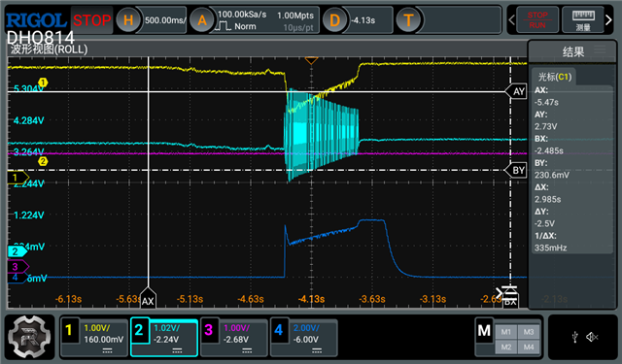Open the measurement ruler icon
The height and width of the screenshot is (364, 622).
point(583,19)
